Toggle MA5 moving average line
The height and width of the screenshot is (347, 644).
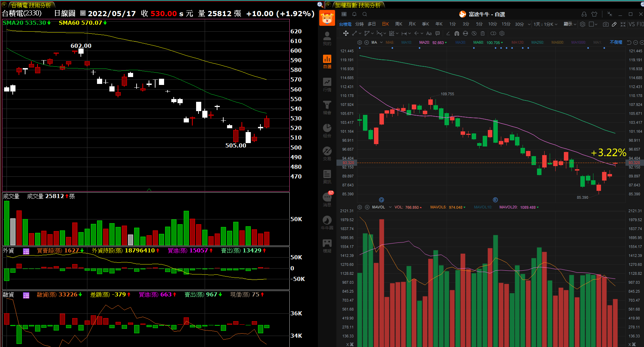(390, 43)
